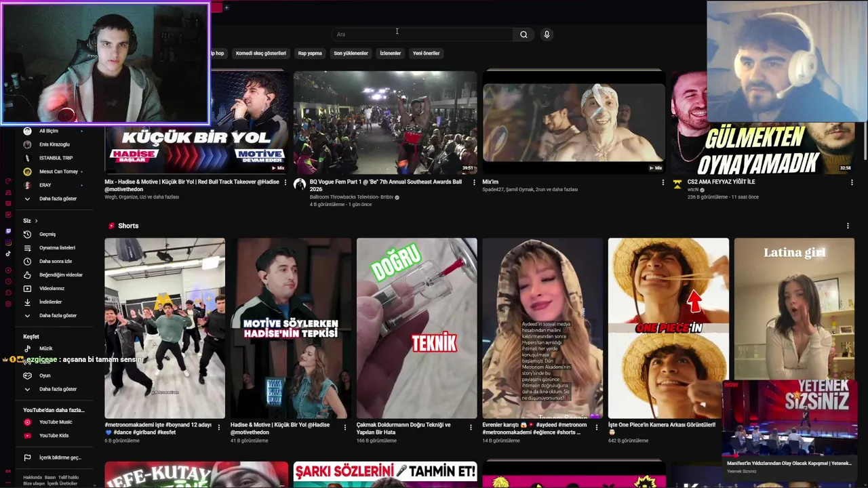Screen dimensions: 868x488
Task: Play Mix'im thumbnail
Action: [x=574, y=122]
